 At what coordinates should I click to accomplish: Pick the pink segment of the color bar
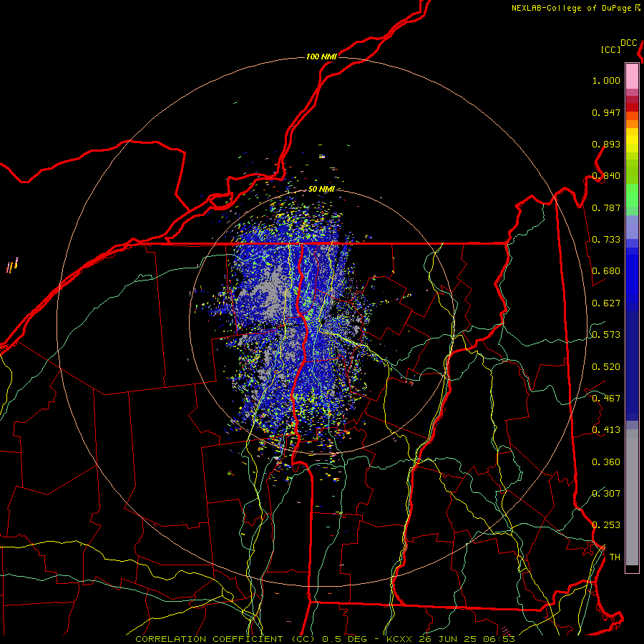632,76
